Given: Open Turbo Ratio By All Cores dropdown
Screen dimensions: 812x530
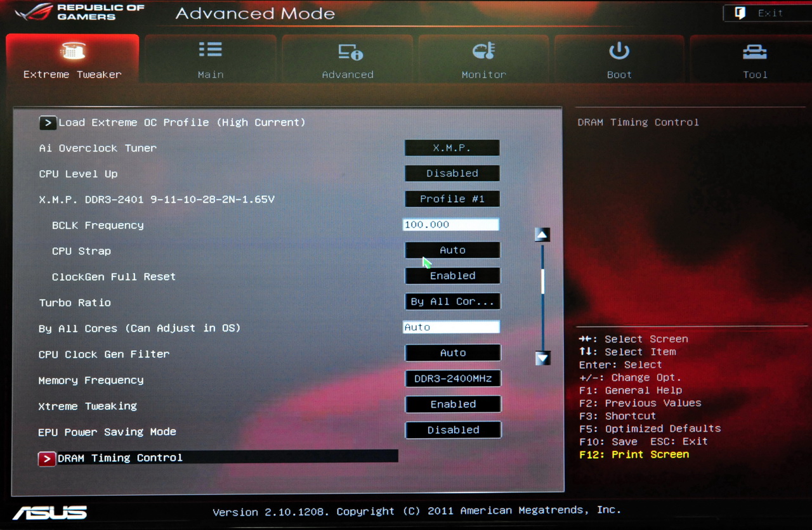Looking at the screenshot, I should [452, 302].
